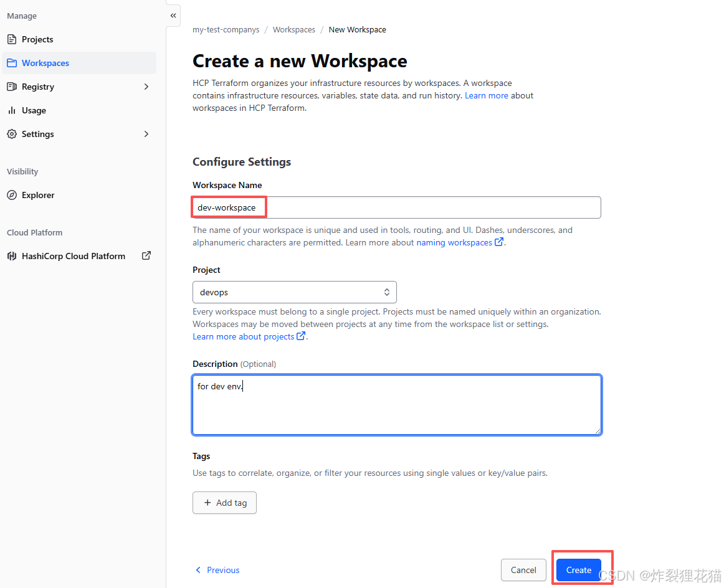Open the naming workspaces link
Viewport: 724px width, 588px height.
[x=454, y=242]
